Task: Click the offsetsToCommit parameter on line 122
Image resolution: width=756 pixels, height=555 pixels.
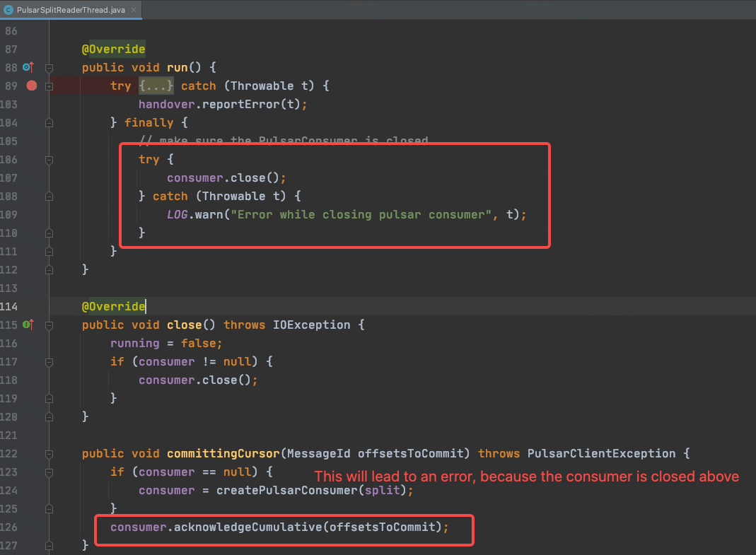Action: click(410, 454)
